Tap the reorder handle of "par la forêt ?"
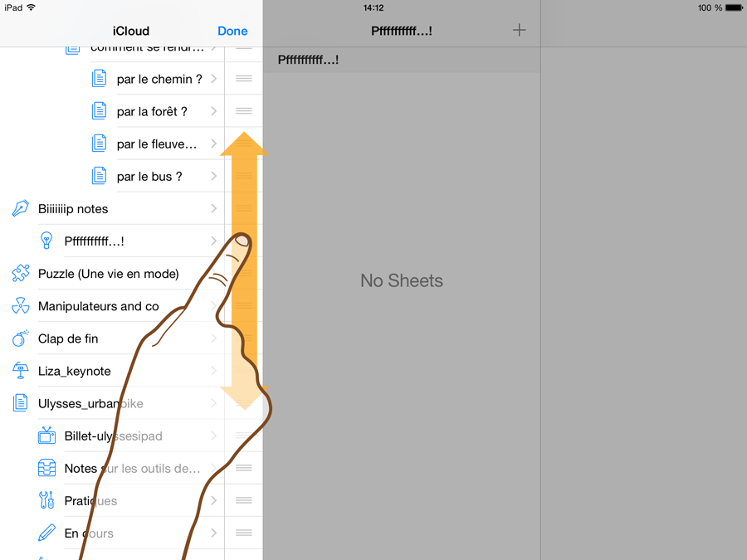 [243, 111]
